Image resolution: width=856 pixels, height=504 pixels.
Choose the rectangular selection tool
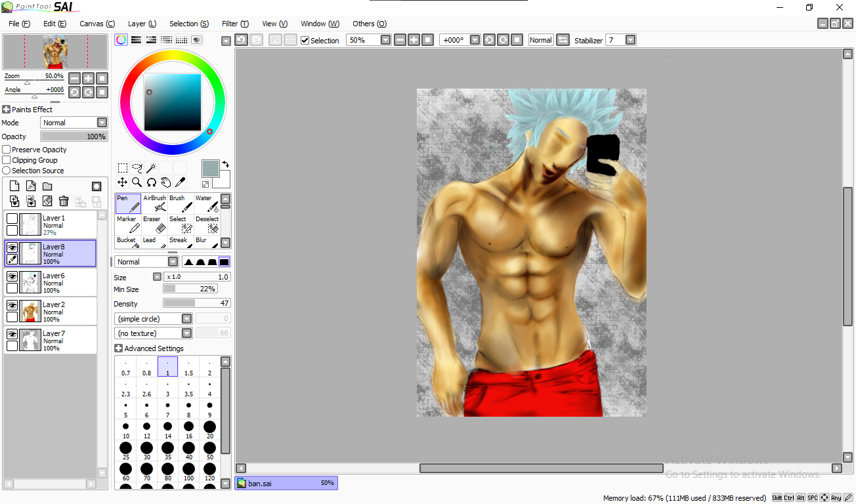[x=123, y=168]
